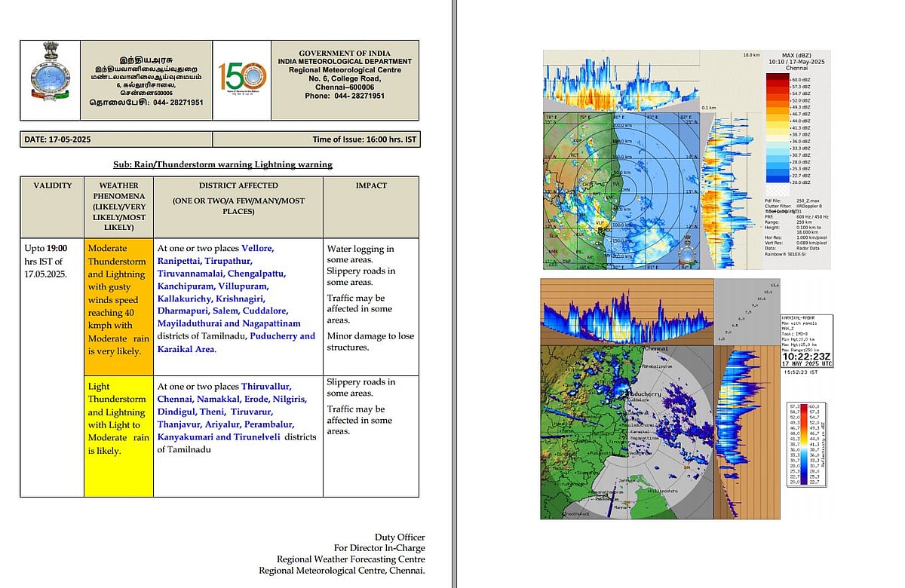Click the DISTRICT AFFECTED column header

[x=238, y=185]
